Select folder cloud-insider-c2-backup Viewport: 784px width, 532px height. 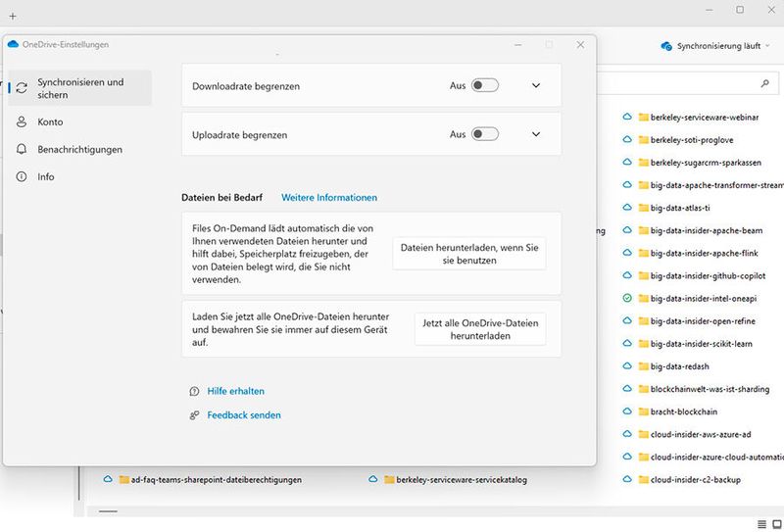pos(695,480)
